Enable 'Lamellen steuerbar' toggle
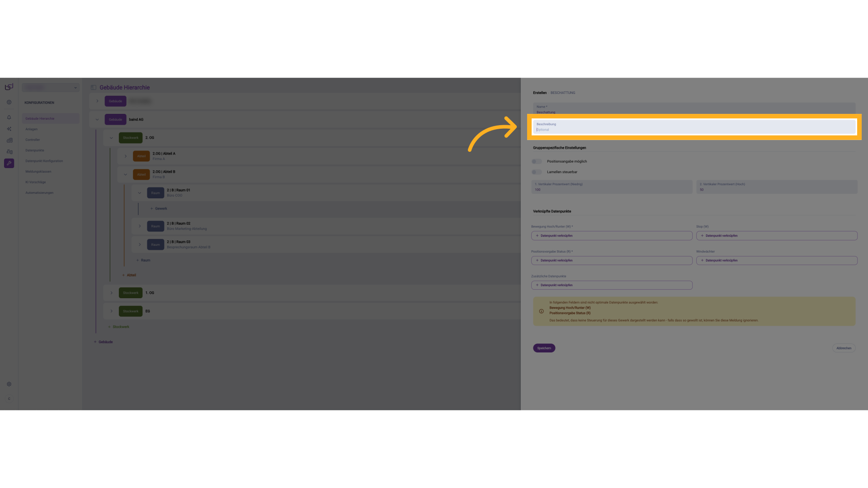Screen dimensions: 868x488 tap(537, 172)
